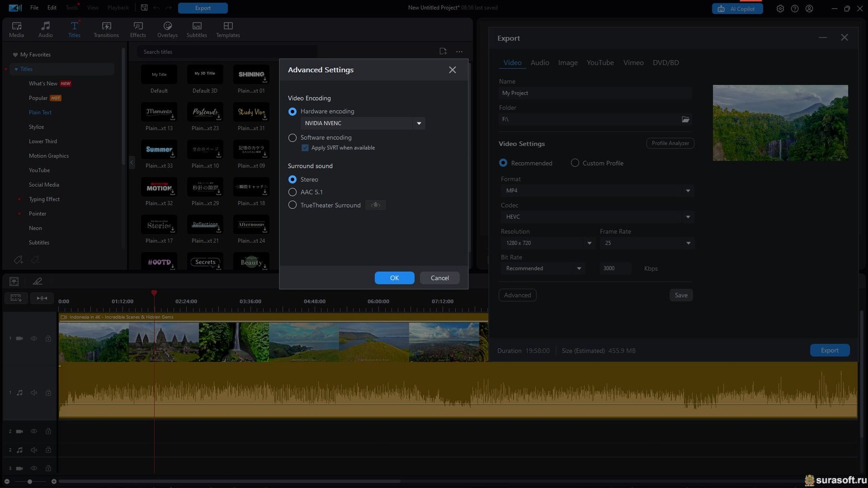Click horizontal timeline scrollbar
The width and height of the screenshot is (868, 488).
230,481
